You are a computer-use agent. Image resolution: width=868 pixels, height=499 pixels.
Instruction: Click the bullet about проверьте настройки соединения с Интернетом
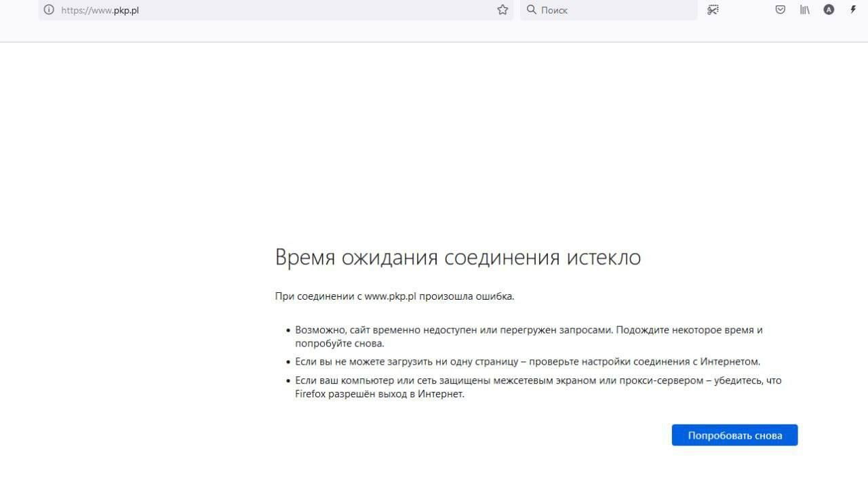point(528,361)
